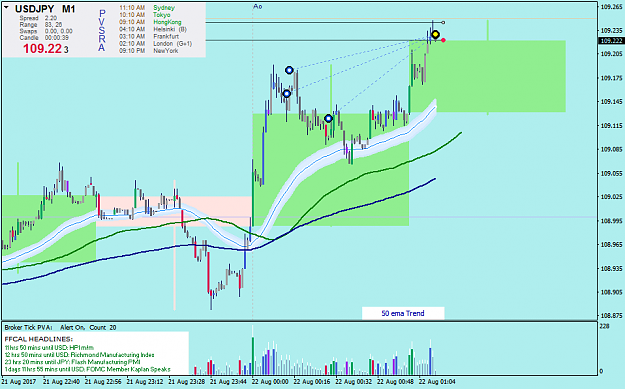Viewport: 625px width, 389px height.
Task: Click the 11:10 AM Sydney session row
Action: [147, 8]
